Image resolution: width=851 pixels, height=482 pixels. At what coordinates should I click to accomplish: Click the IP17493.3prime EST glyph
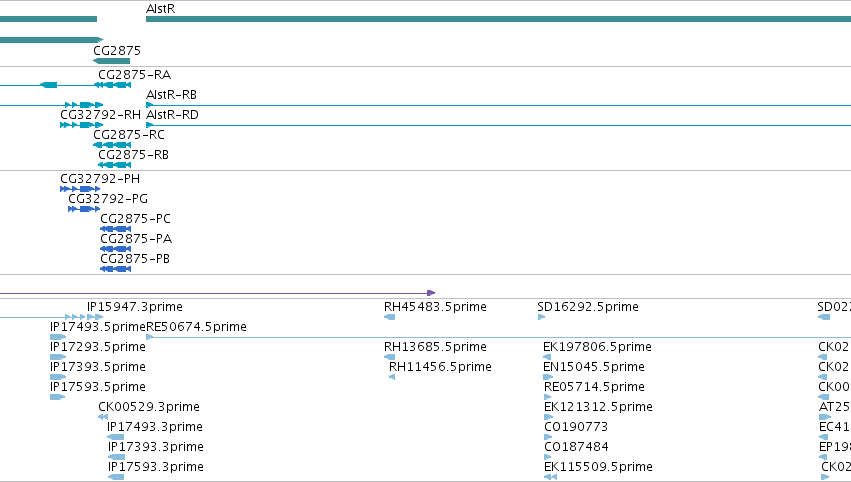(116, 437)
